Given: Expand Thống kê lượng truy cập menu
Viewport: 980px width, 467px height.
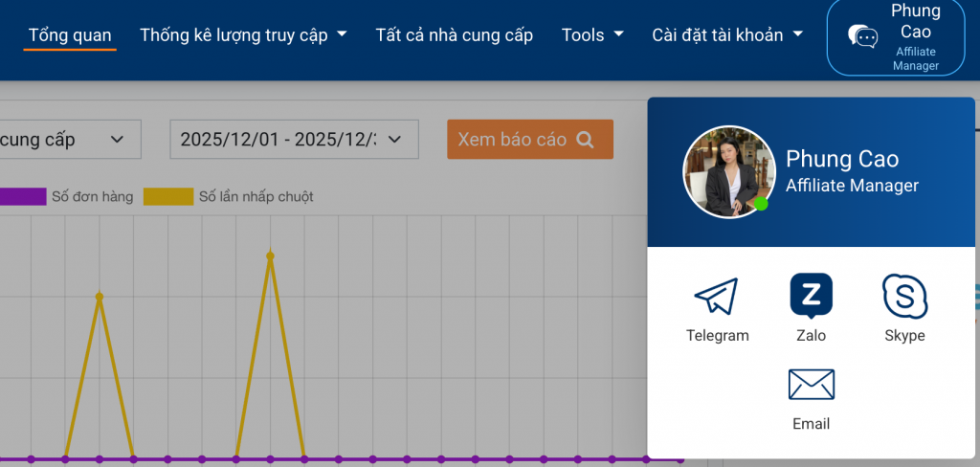Looking at the screenshot, I should pyautogui.click(x=243, y=35).
